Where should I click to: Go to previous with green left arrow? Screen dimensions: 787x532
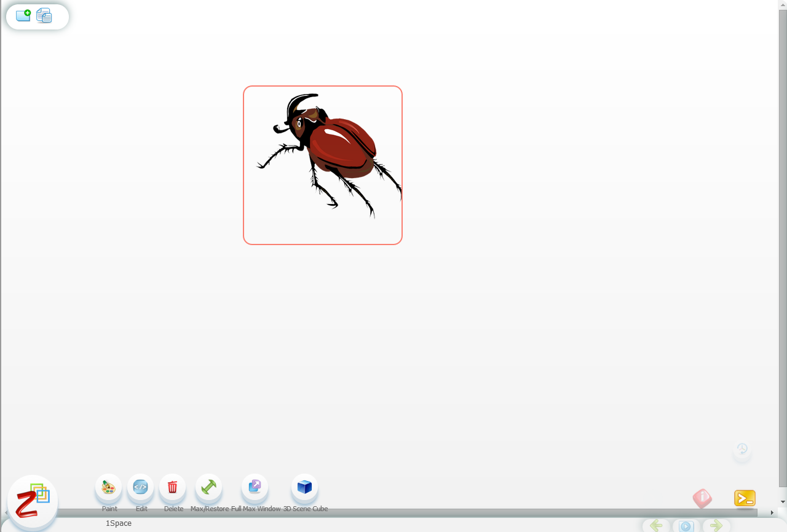[x=656, y=526]
